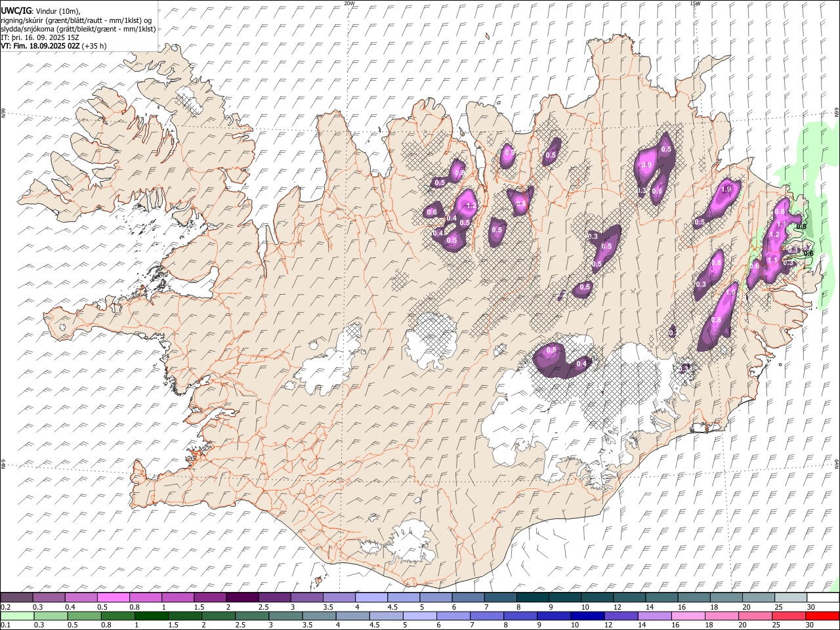This screenshot has width=840, height=630.
Task: Select the 3 swatch in the top legend row
Action: tap(307, 598)
